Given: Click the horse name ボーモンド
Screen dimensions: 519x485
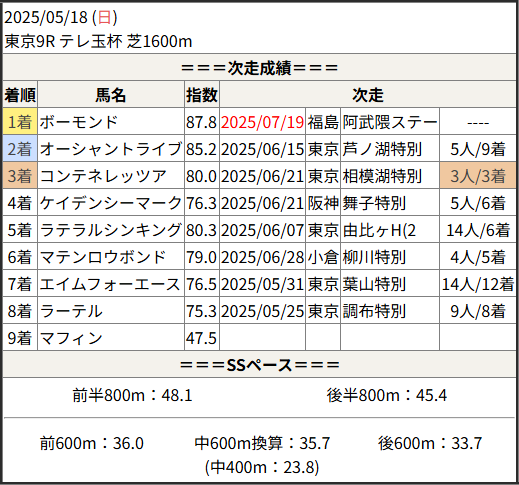Looking at the screenshot, I should (x=79, y=122).
